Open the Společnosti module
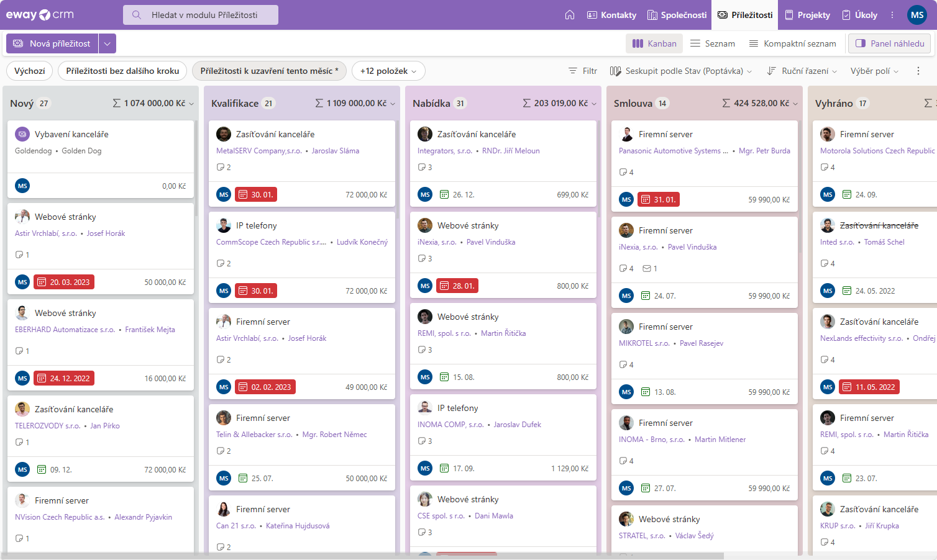The height and width of the screenshot is (560, 937). click(x=677, y=15)
